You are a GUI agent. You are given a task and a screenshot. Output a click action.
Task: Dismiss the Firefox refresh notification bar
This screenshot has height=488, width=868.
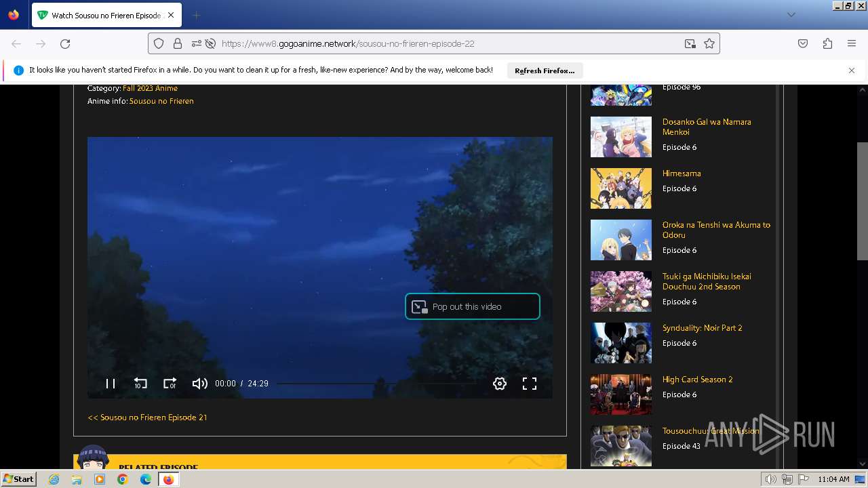pyautogui.click(x=852, y=70)
